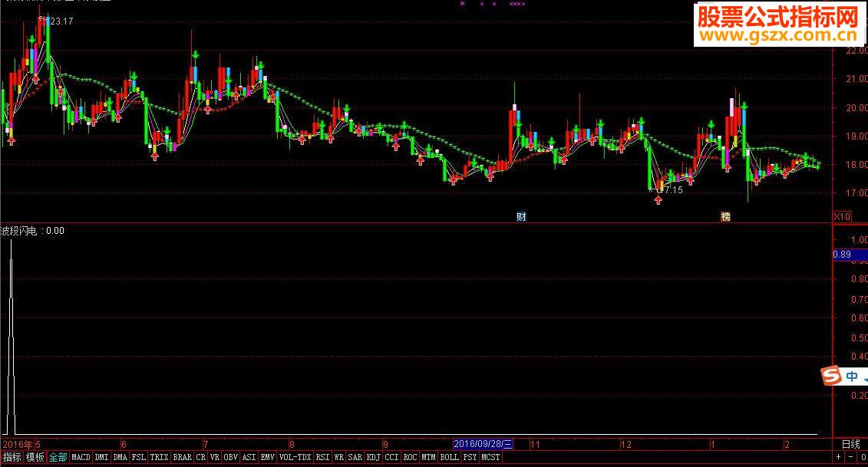The image size is (868, 467).
Task: Switch to the RSI indicator
Action: [323, 458]
